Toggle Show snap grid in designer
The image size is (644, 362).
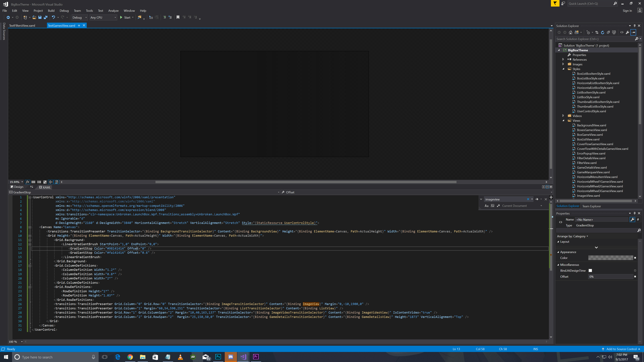[33, 182]
